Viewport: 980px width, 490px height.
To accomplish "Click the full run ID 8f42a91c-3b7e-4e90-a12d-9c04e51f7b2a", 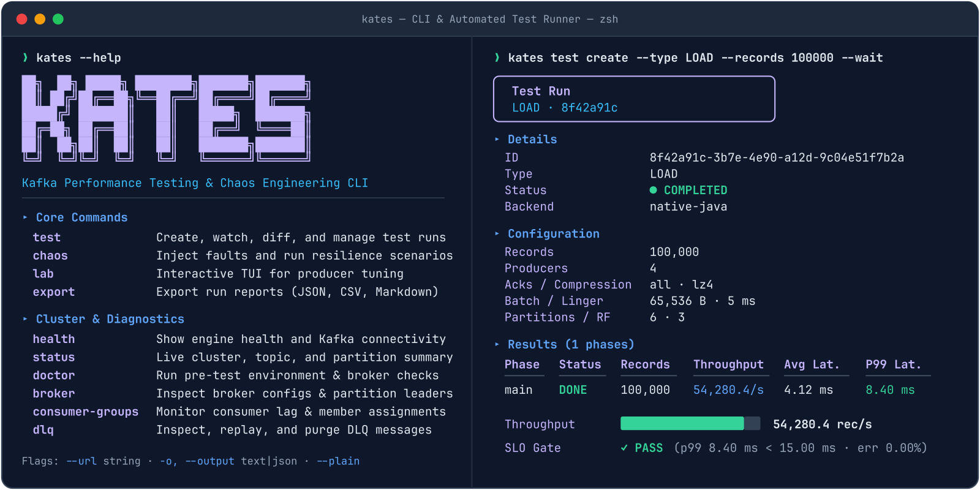I will (x=777, y=157).
